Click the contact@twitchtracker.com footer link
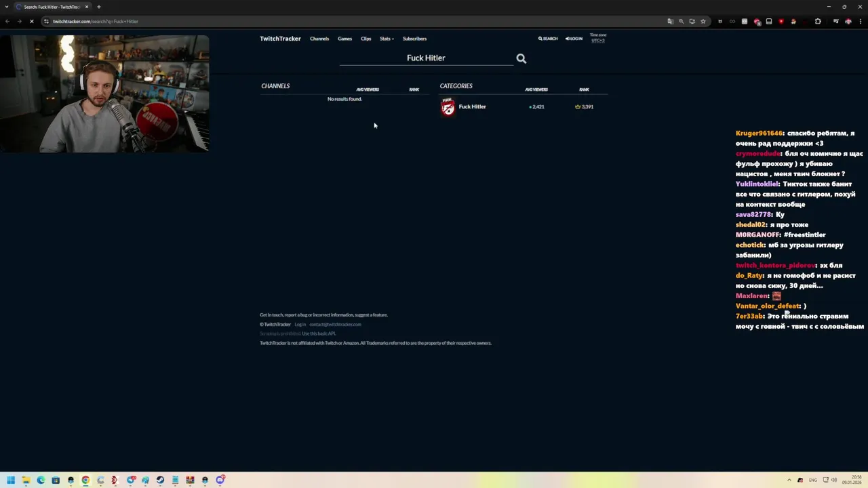 [x=336, y=325]
